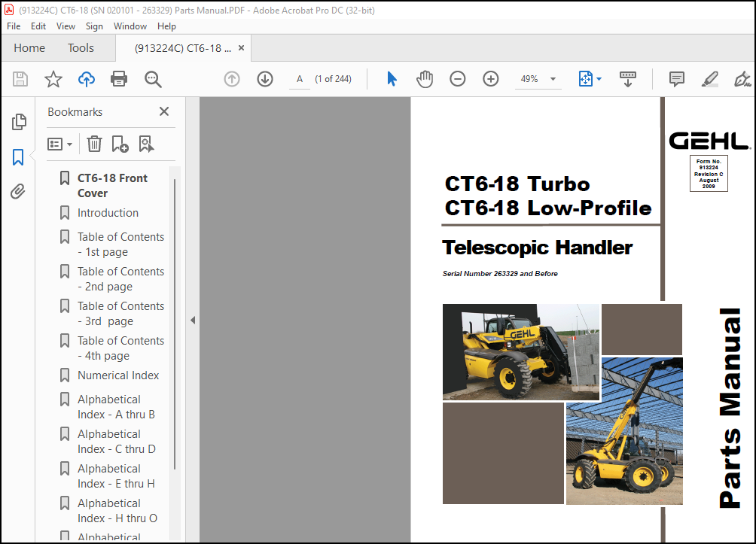Go to previous page arrow

pyautogui.click(x=232, y=78)
